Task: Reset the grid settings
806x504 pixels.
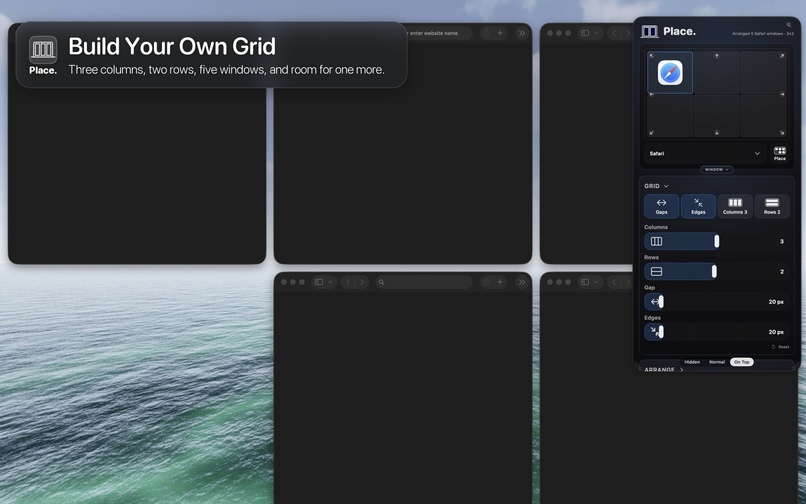Action: point(780,347)
